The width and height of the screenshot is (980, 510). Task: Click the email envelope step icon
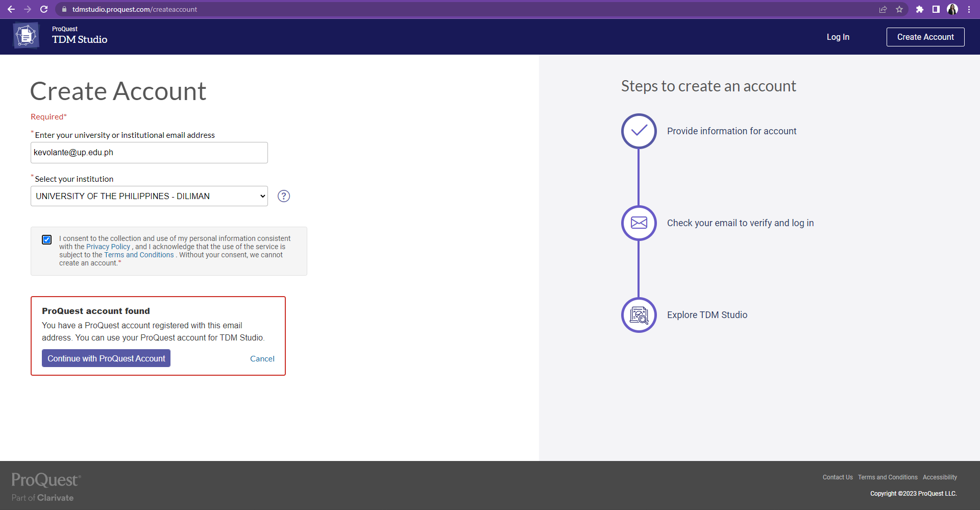(639, 223)
